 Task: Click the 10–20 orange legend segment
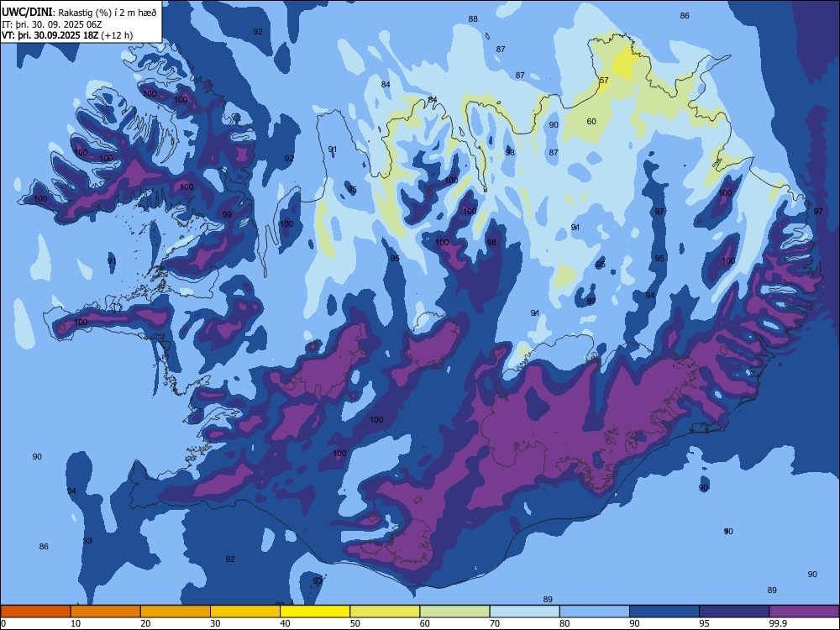106,612
